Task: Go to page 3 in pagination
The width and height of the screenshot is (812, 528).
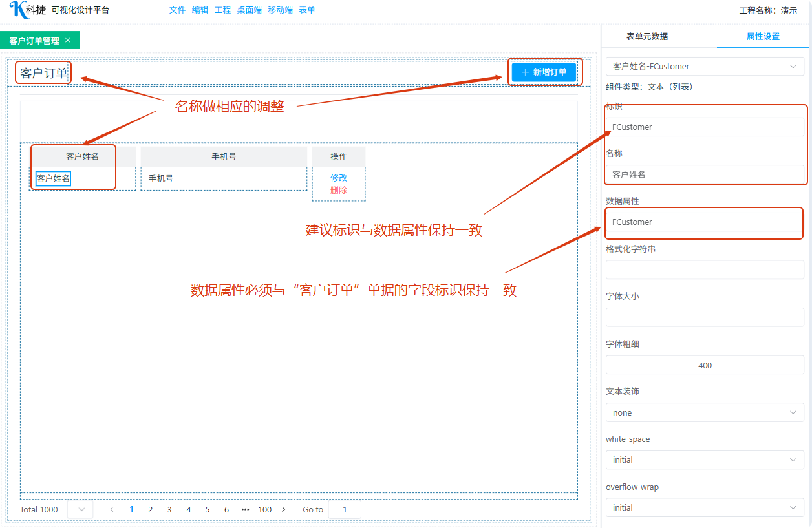Action: coord(169,509)
